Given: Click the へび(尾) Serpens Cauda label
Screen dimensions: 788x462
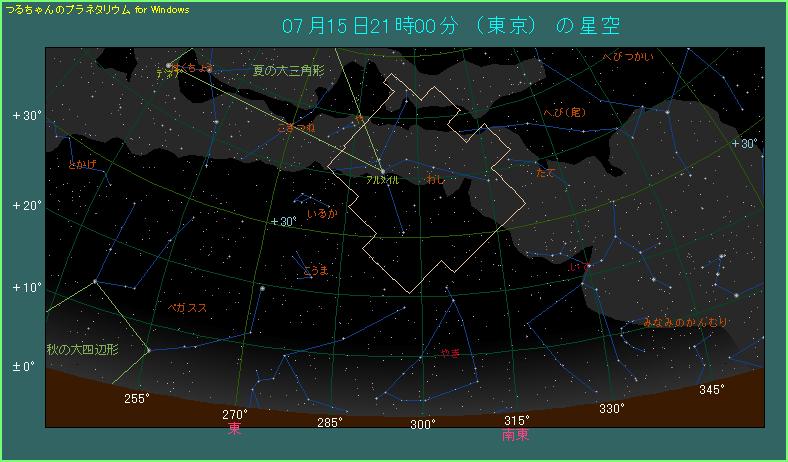Looking at the screenshot, I should [x=562, y=113].
